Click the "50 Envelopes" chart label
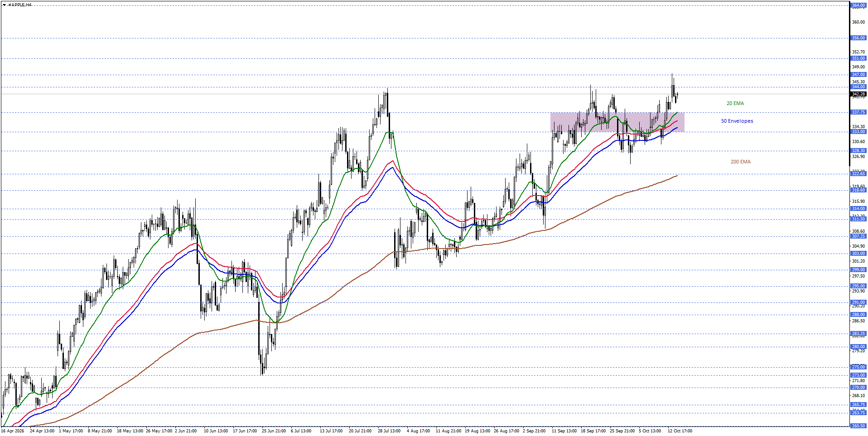The height and width of the screenshot is (436, 868). [x=737, y=121]
